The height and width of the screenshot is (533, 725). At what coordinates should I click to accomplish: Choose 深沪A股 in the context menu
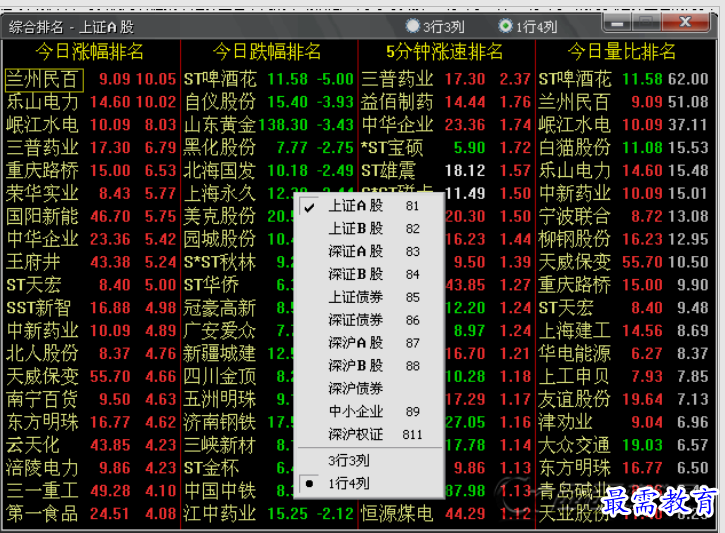369,343
